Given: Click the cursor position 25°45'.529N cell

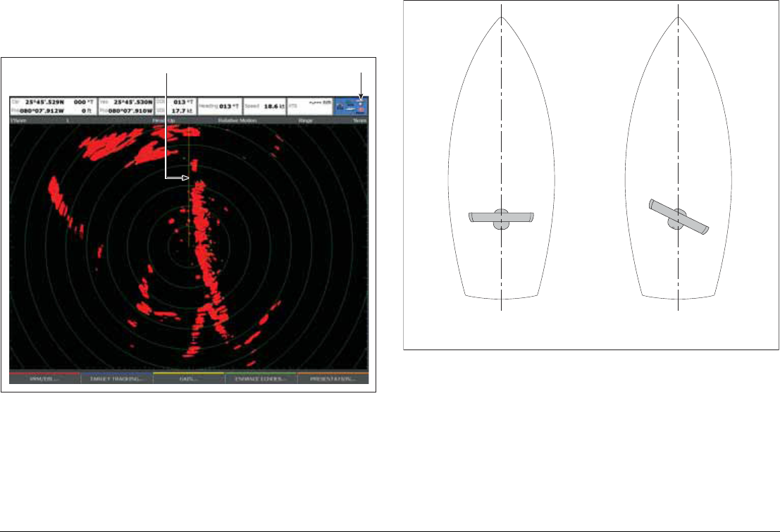Looking at the screenshot, I should (53, 106).
